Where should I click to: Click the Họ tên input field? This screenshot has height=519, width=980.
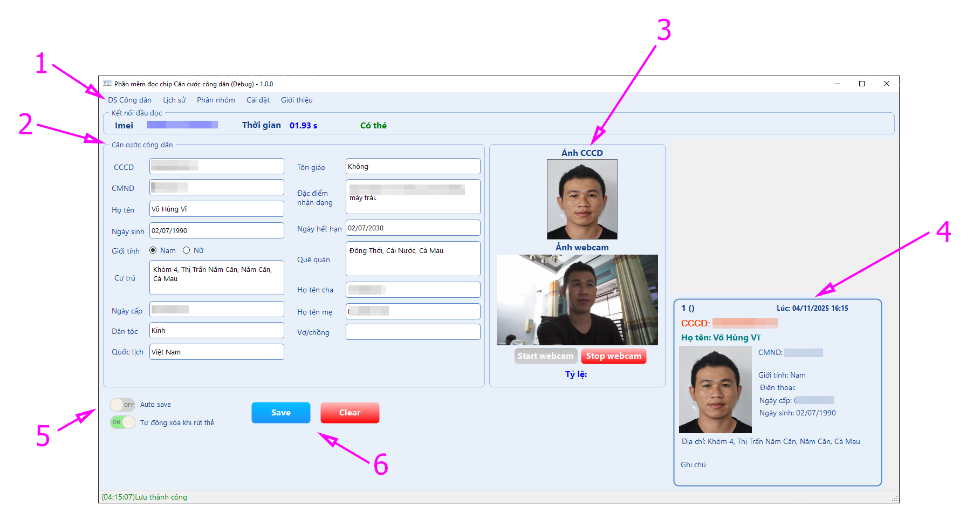(216, 209)
